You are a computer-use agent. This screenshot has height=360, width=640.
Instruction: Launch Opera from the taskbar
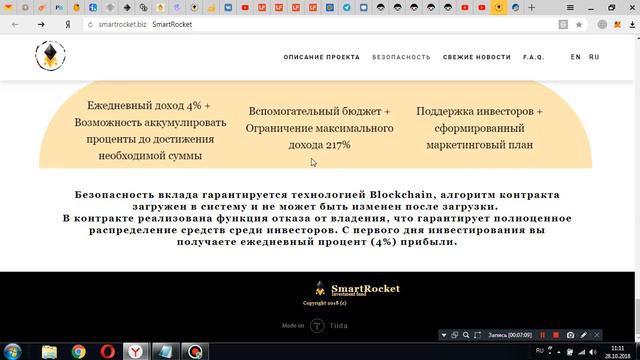pos(107,351)
